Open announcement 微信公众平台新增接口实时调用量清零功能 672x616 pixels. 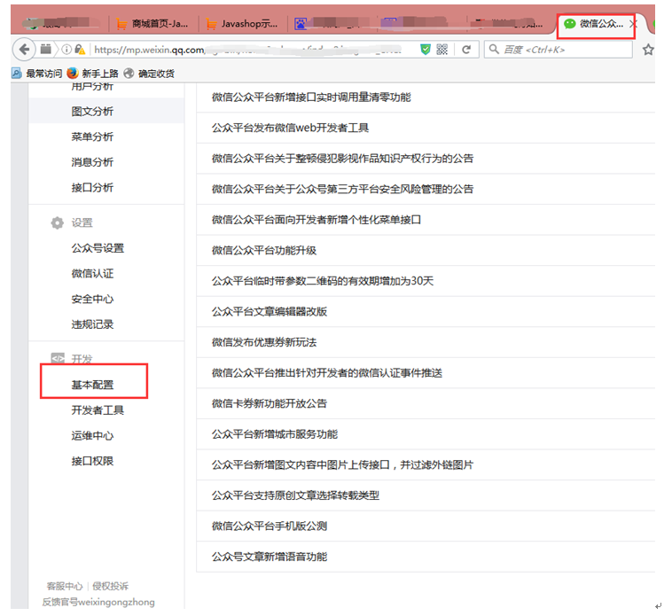click(x=311, y=97)
